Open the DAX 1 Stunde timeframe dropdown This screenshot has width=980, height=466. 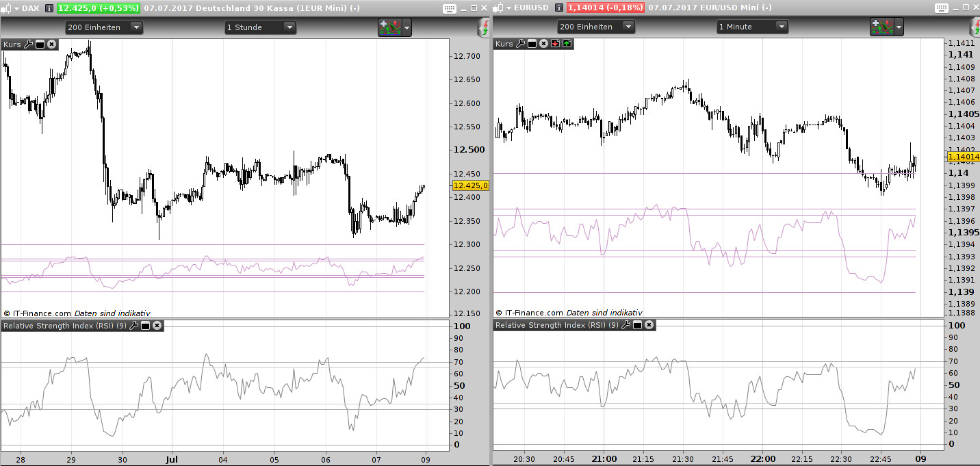pyautogui.click(x=261, y=27)
